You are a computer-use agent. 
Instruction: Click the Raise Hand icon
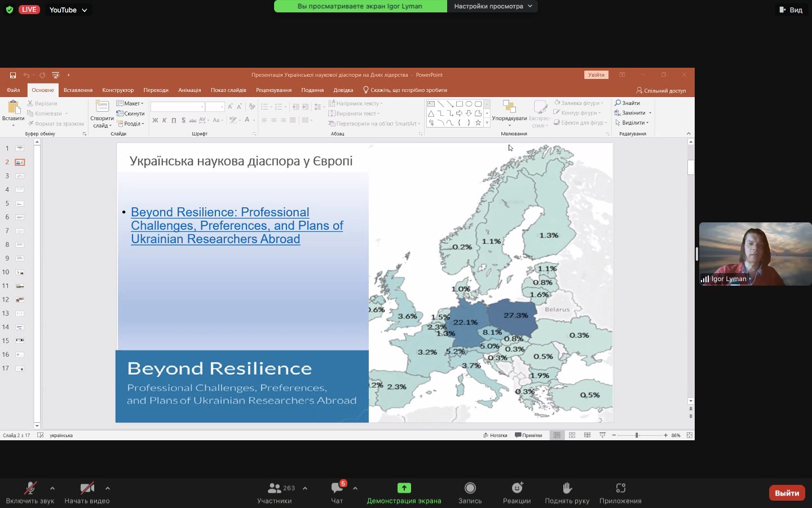(567, 488)
